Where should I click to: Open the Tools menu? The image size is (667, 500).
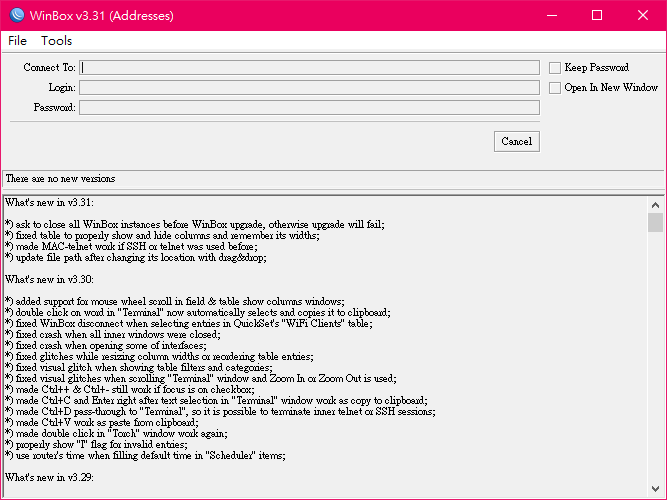tap(57, 41)
